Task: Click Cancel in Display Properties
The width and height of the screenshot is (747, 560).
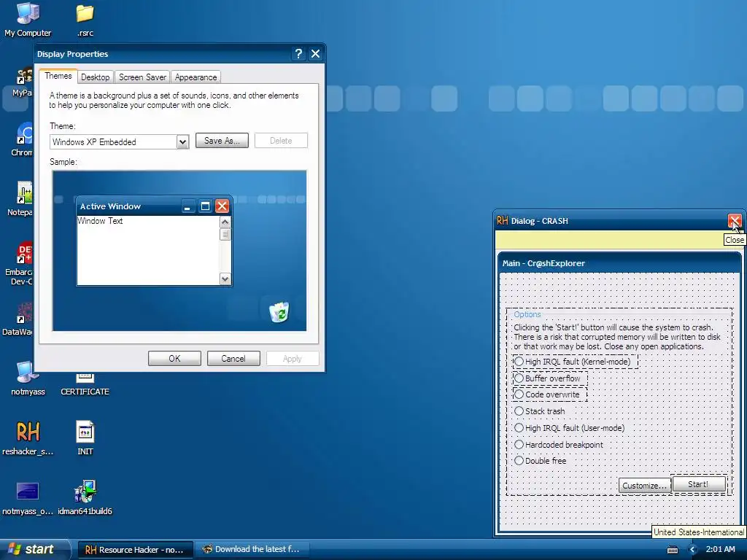Action: tap(233, 359)
